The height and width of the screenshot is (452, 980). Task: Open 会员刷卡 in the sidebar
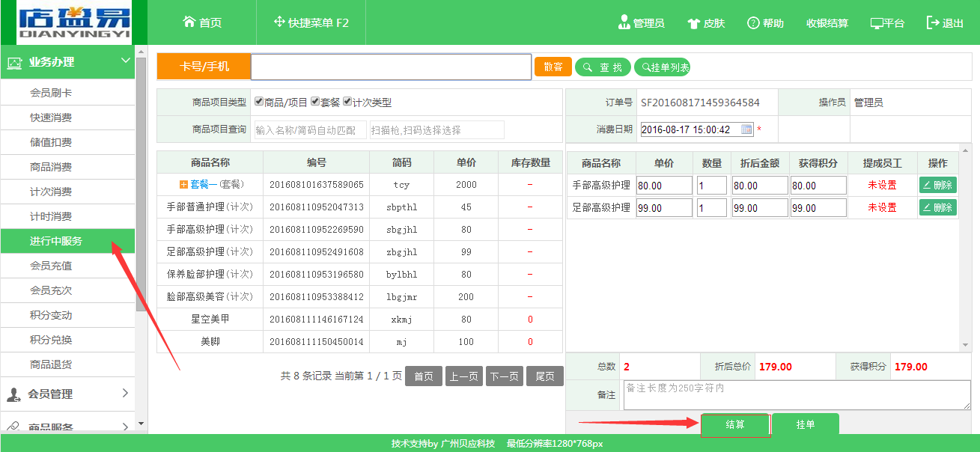pos(67,93)
